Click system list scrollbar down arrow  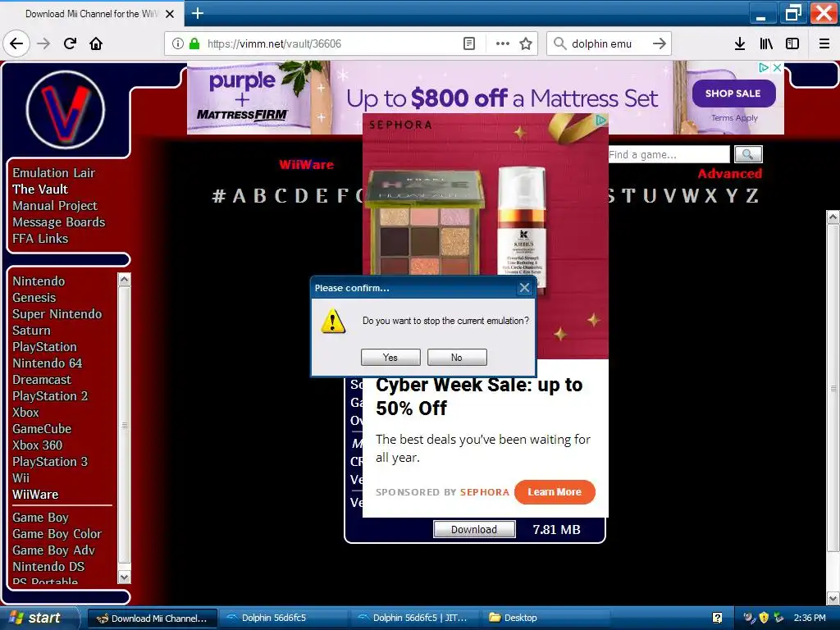click(125, 577)
